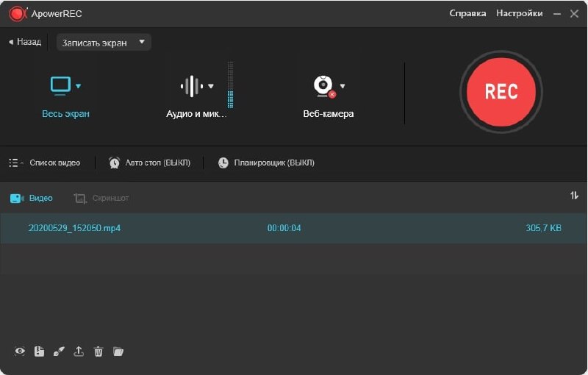Preview video with the eye icon
The height and width of the screenshot is (375, 588).
pyautogui.click(x=20, y=351)
